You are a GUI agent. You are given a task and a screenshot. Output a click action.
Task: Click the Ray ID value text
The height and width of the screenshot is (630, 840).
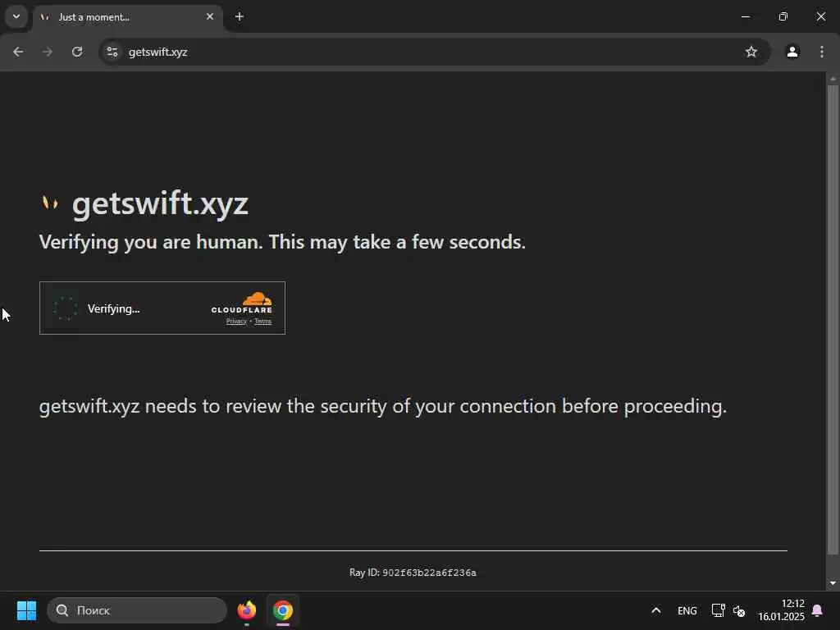click(x=429, y=573)
